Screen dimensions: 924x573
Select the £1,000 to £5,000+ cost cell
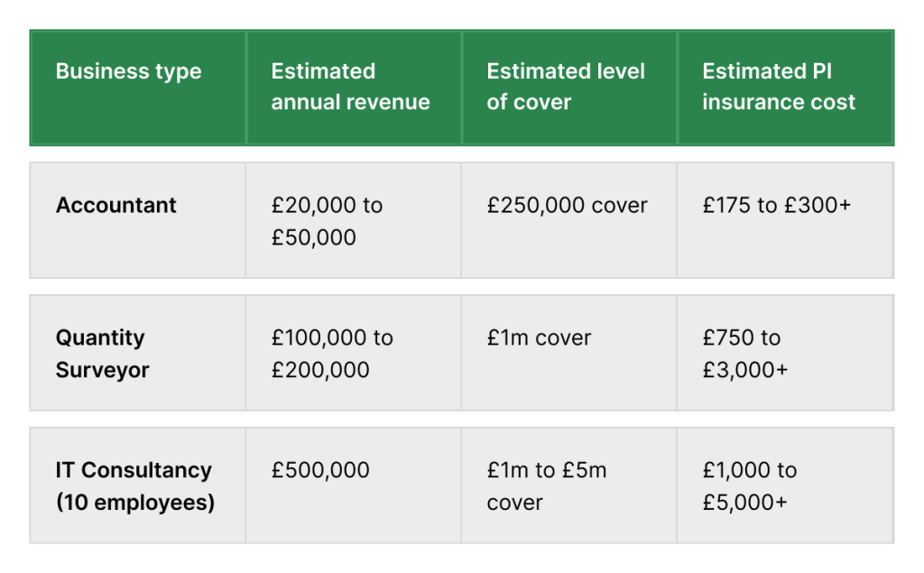coord(749,486)
